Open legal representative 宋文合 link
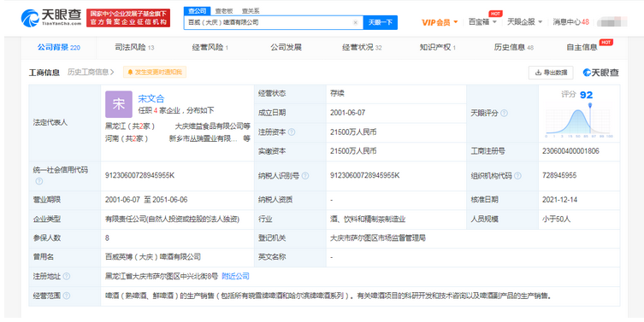644x322 pixels. [151, 99]
